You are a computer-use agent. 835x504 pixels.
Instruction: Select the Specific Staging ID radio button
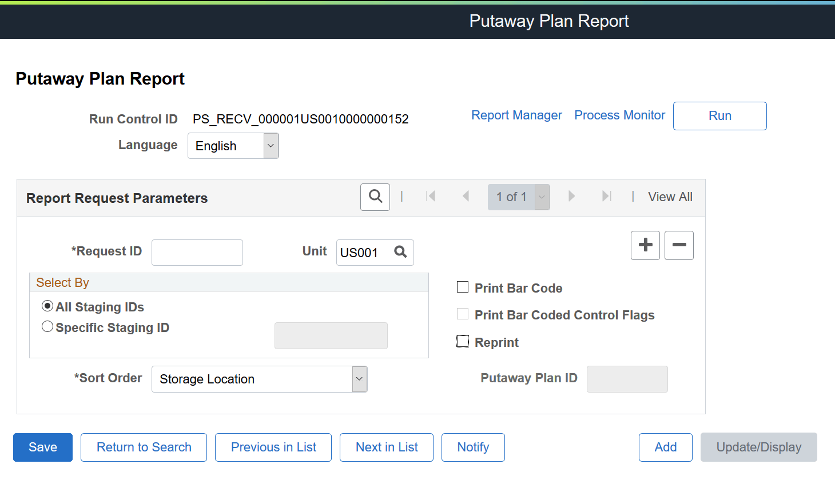tap(47, 326)
